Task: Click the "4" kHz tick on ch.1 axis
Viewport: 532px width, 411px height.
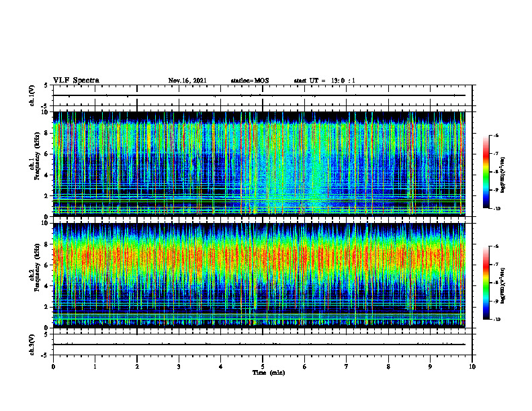Action: click(47, 175)
